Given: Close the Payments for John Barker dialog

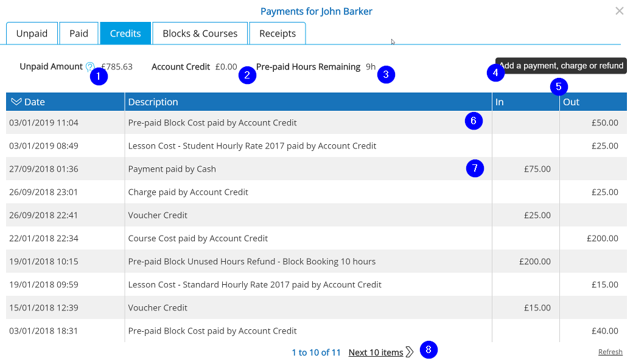Looking at the screenshot, I should pos(619,11).
